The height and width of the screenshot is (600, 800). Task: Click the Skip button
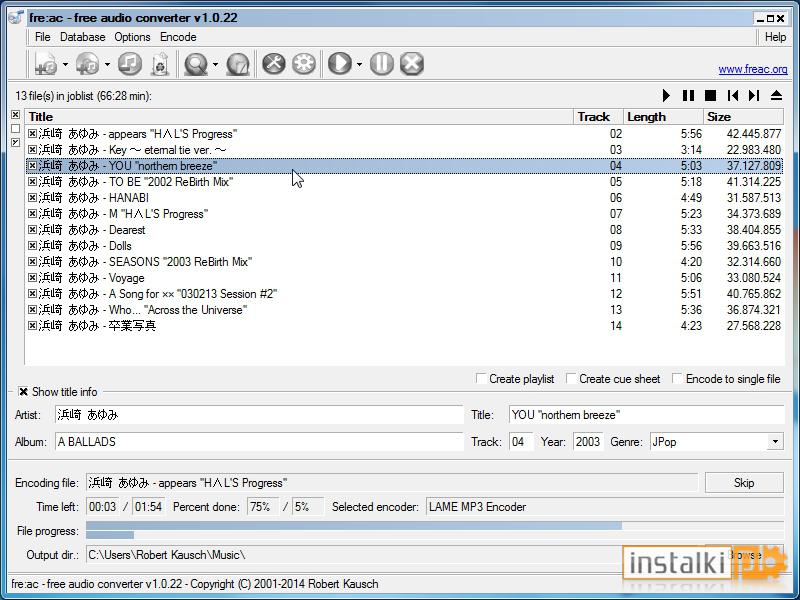[x=744, y=483]
